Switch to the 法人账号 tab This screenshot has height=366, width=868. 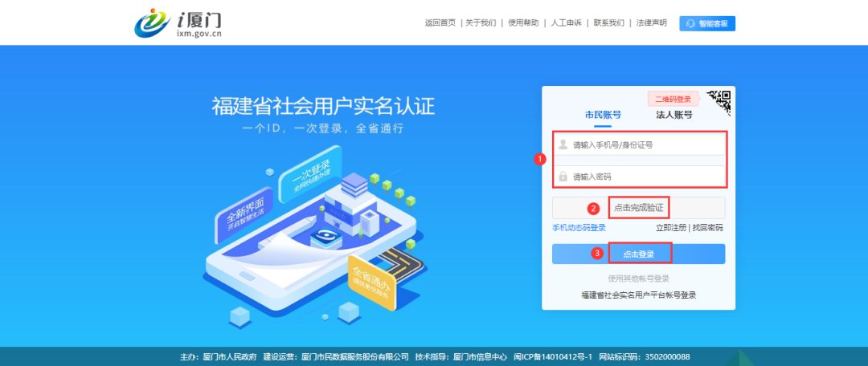tap(674, 115)
